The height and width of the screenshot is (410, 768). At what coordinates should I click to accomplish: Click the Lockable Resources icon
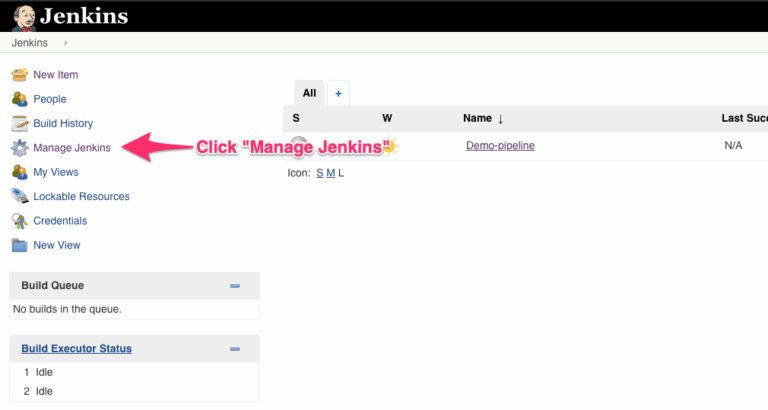19,197
